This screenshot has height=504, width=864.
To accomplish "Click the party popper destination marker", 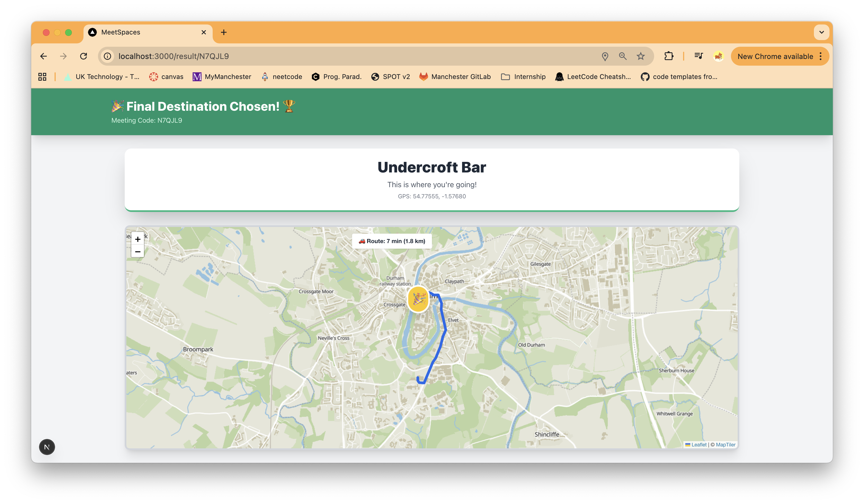I will click(418, 299).
